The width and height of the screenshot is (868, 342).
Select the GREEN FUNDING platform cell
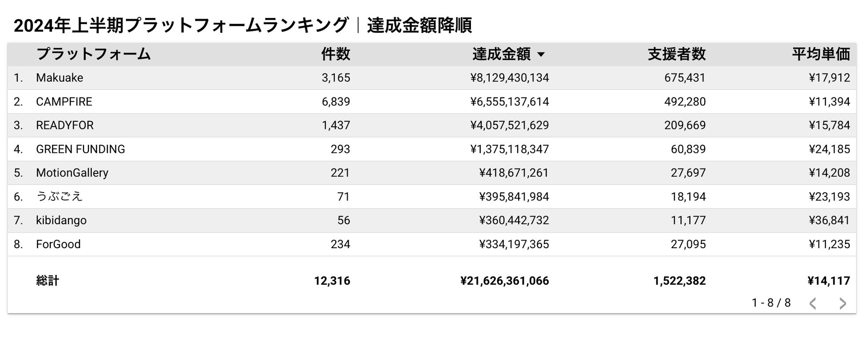coord(81,149)
